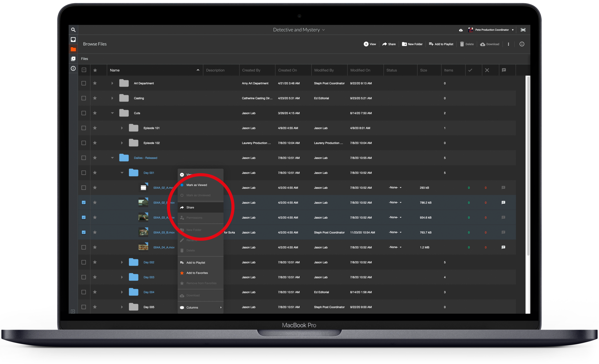Expand the Day 002 folder
The image size is (599, 364).
[122, 262]
